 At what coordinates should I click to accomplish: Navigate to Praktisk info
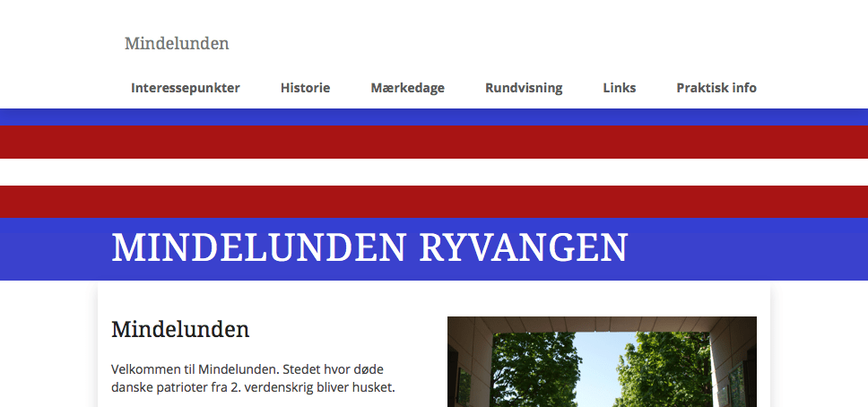tap(716, 88)
